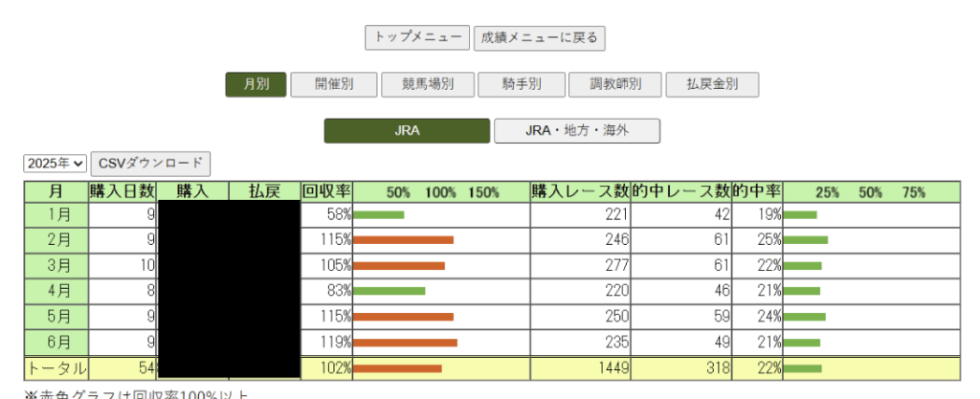Click the 25% hit rate cell

757,240
